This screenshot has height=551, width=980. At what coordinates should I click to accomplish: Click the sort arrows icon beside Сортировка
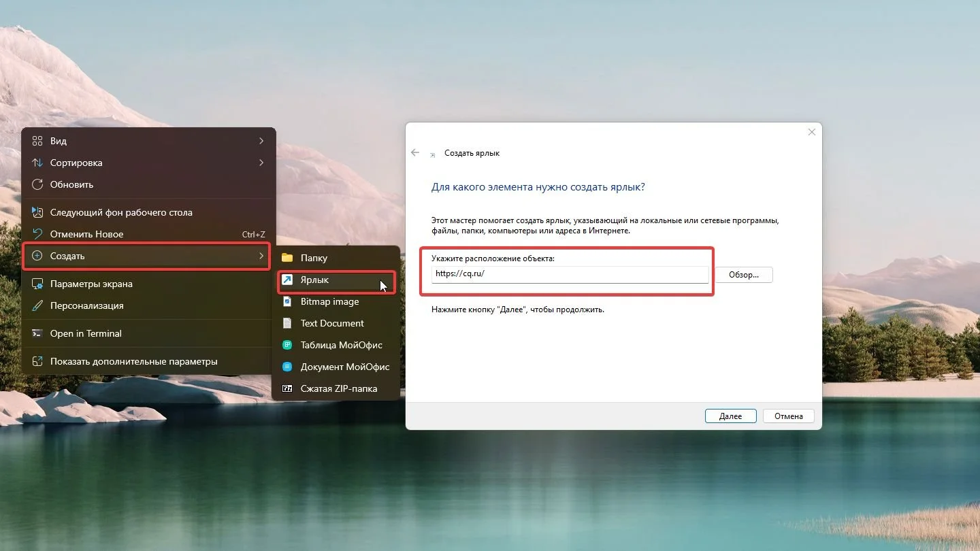pos(37,163)
